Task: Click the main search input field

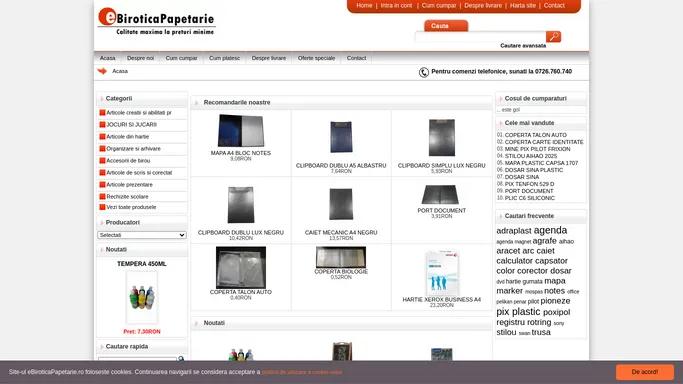Action: (481, 37)
